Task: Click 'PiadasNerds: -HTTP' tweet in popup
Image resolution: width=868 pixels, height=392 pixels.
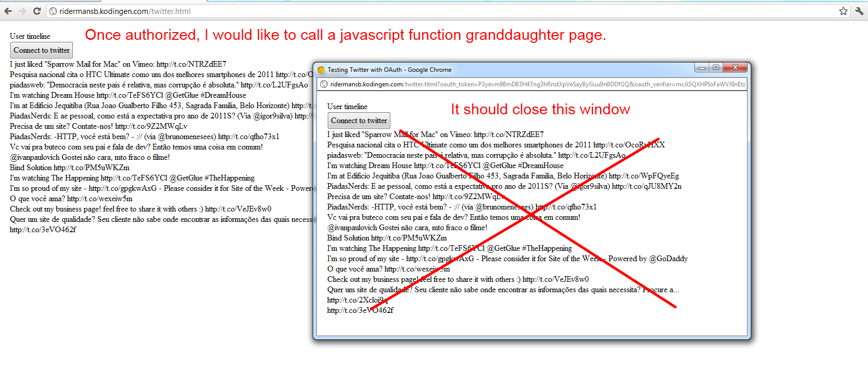Action: point(462,207)
